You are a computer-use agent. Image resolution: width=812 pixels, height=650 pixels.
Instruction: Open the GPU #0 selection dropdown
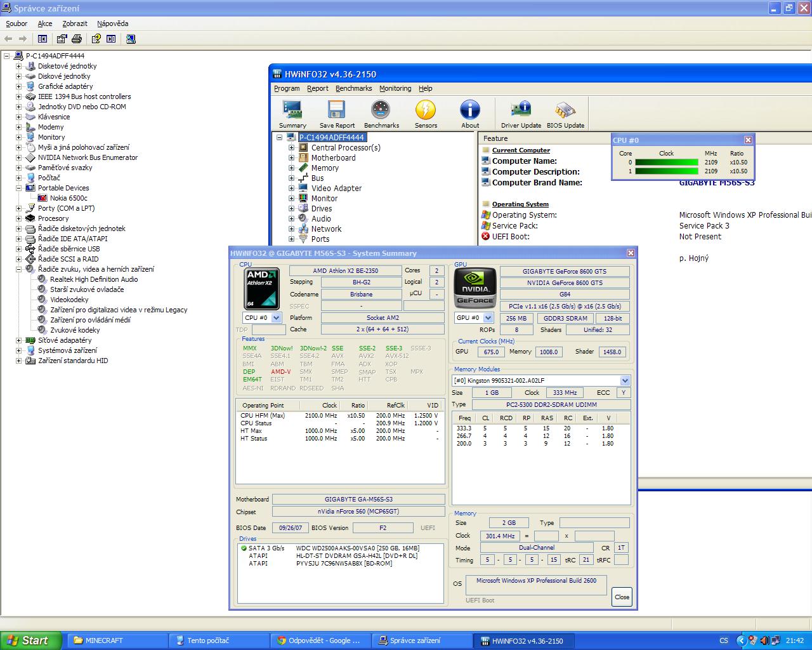coord(488,318)
